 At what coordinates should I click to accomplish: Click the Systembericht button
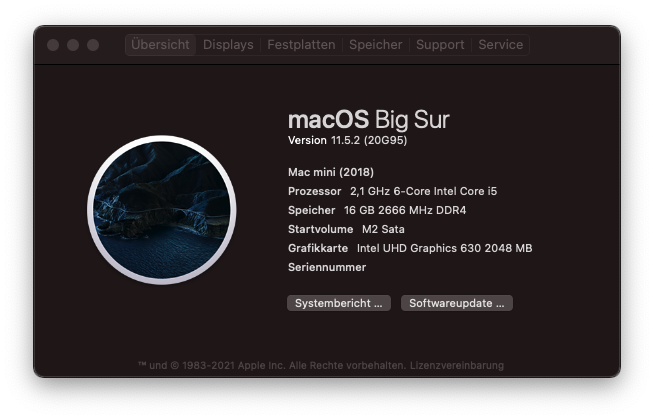click(339, 303)
